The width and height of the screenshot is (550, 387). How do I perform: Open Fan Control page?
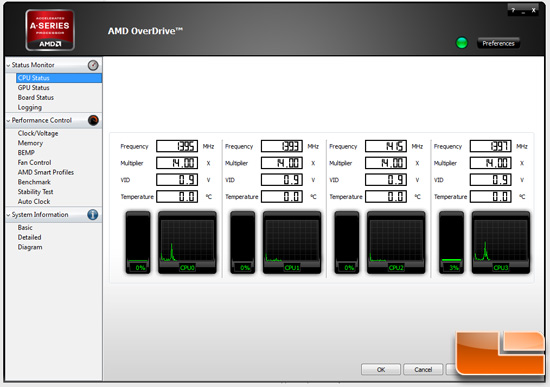34,162
